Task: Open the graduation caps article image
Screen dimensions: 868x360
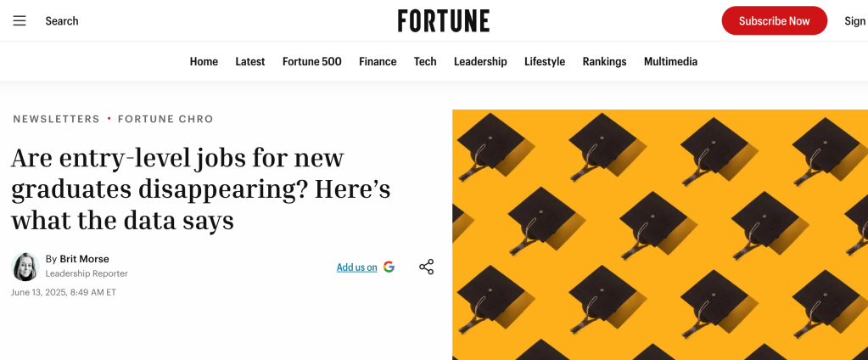Action: [x=660, y=234]
